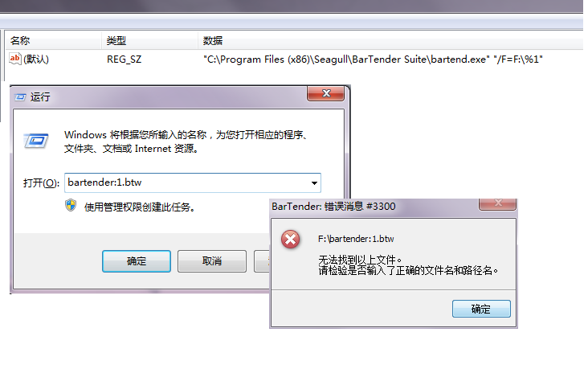Click the partially hidden browse button in Run dialog
Screen dimensions: 588x365
click(262, 261)
